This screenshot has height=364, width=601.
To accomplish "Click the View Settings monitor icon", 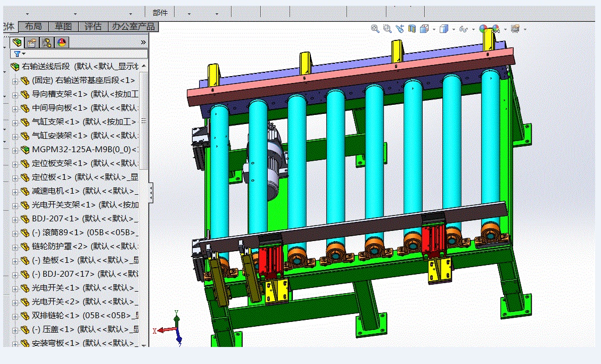I will pyautogui.click(x=515, y=29).
